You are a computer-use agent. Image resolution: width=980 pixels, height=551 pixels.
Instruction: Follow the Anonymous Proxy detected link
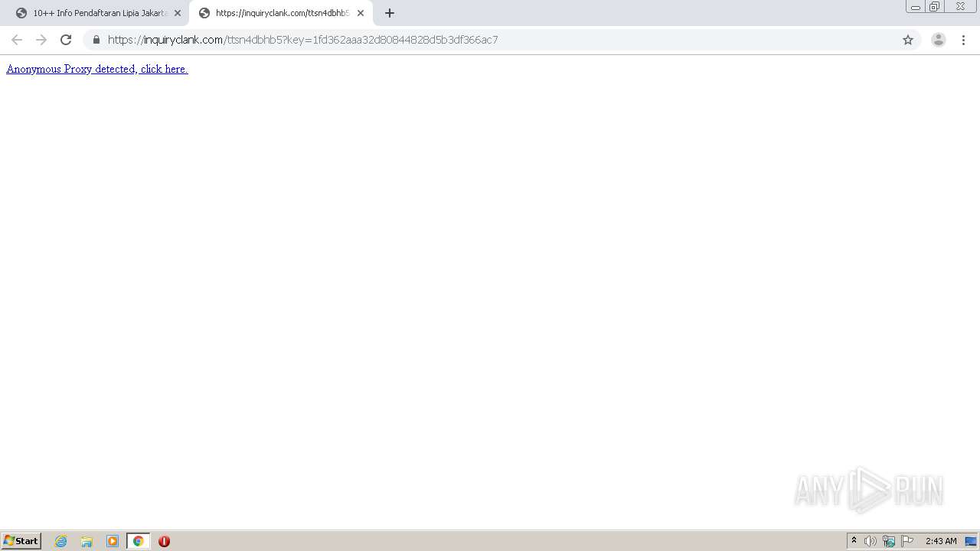coord(97,69)
